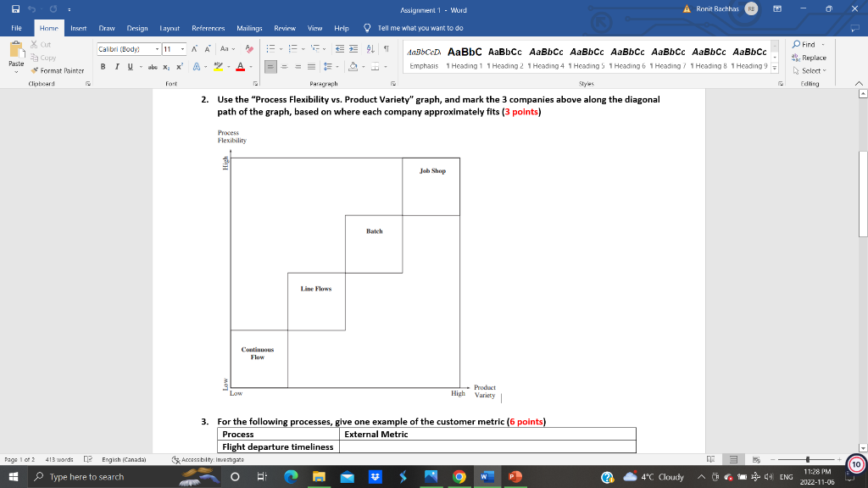Apply the Emphasis style
Screen dimensions: 868x488
(424, 58)
